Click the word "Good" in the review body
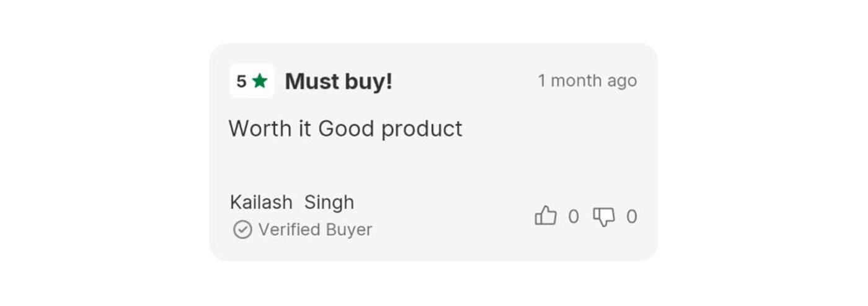The width and height of the screenshot is (868, 306). coord(346,129)
